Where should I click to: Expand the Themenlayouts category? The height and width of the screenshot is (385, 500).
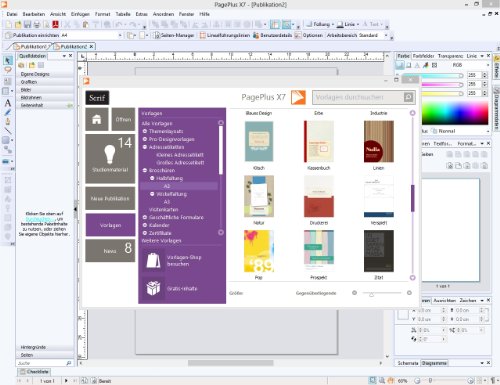coord(145,131)
